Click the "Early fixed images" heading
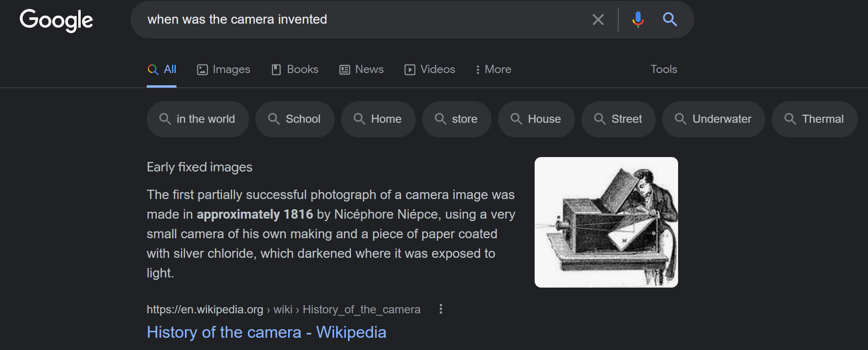The image size is (868, 350). (200, 167)
